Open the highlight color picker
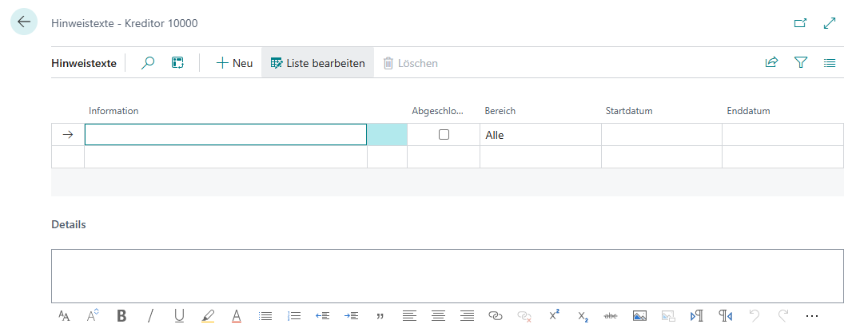Screen dimensions: 868x332 pos(208,315)
